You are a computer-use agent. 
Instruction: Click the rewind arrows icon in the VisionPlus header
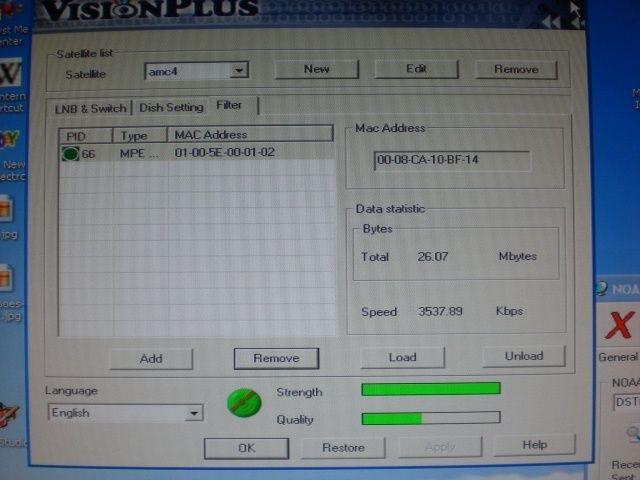551,22
